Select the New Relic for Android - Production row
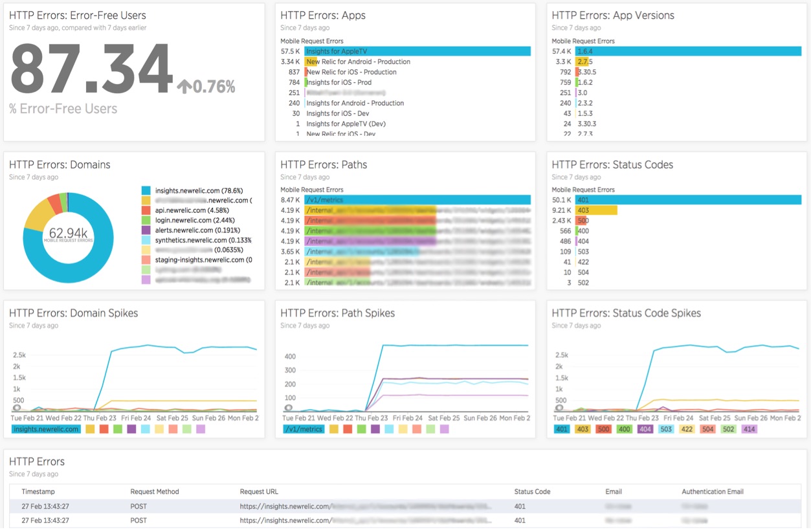Viewport: 811px width, 532px height. (405, 61)
